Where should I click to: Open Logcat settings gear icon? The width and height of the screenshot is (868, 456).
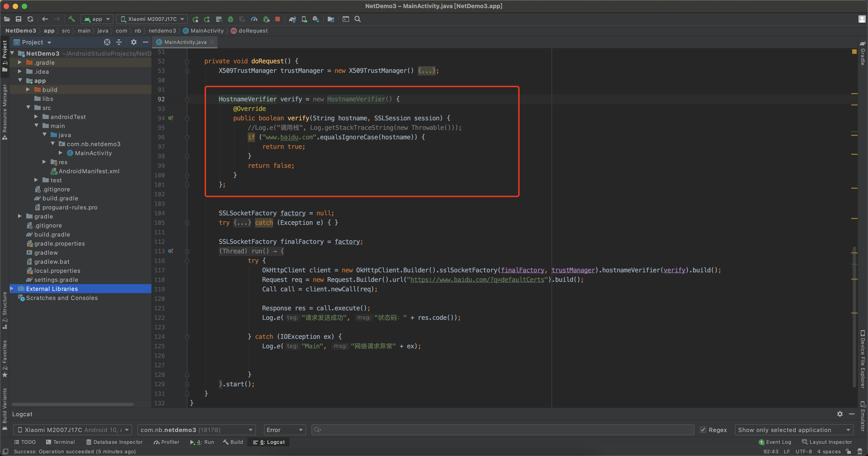(x=840, y=414)
